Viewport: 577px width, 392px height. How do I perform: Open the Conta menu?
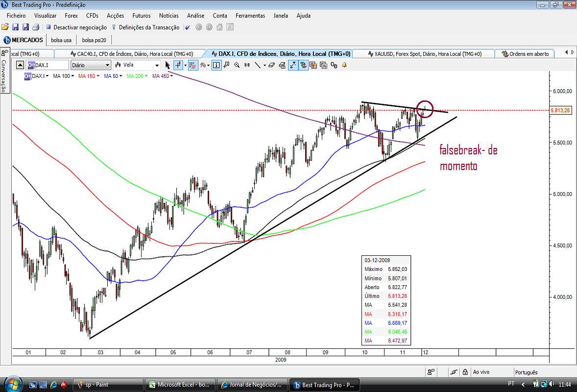(x=220, y=16)
